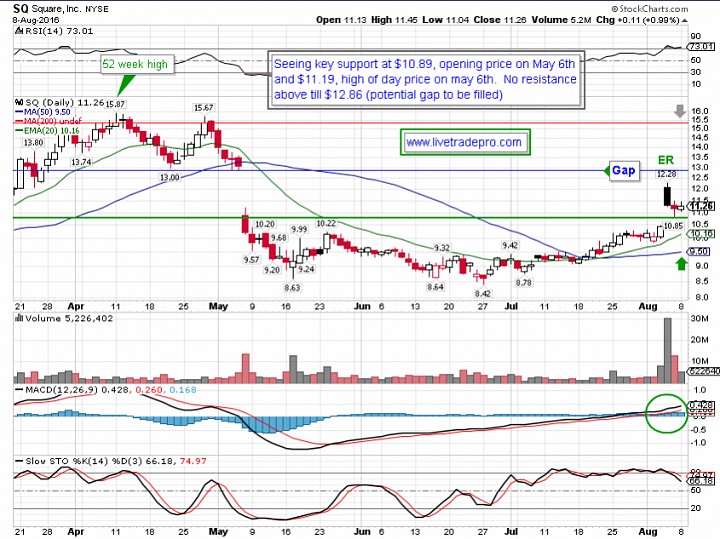Click the 13.80 price label
The width and height of the screenshot is (720, 539).
coord(34,142)
